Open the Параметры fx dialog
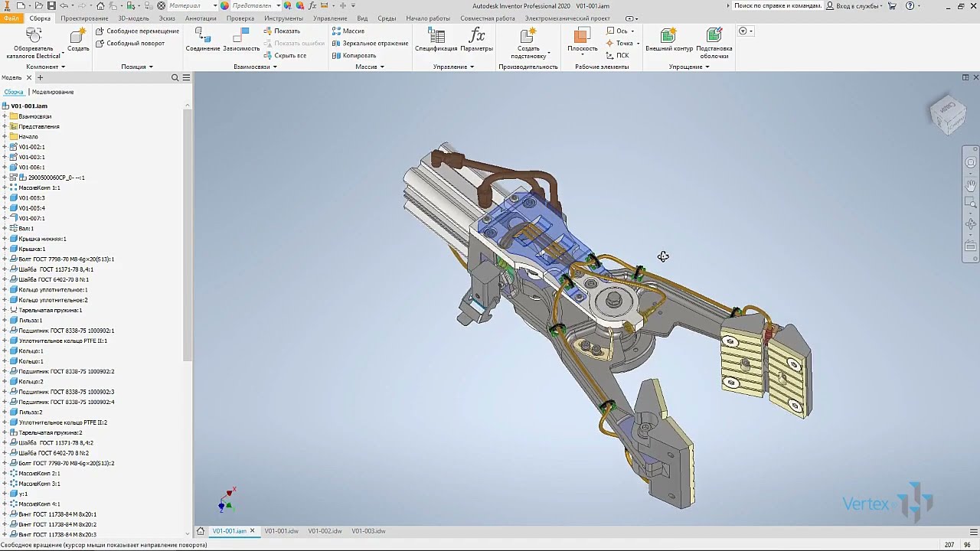Viewport: 980px width, 551px height. tap(476, 41)
